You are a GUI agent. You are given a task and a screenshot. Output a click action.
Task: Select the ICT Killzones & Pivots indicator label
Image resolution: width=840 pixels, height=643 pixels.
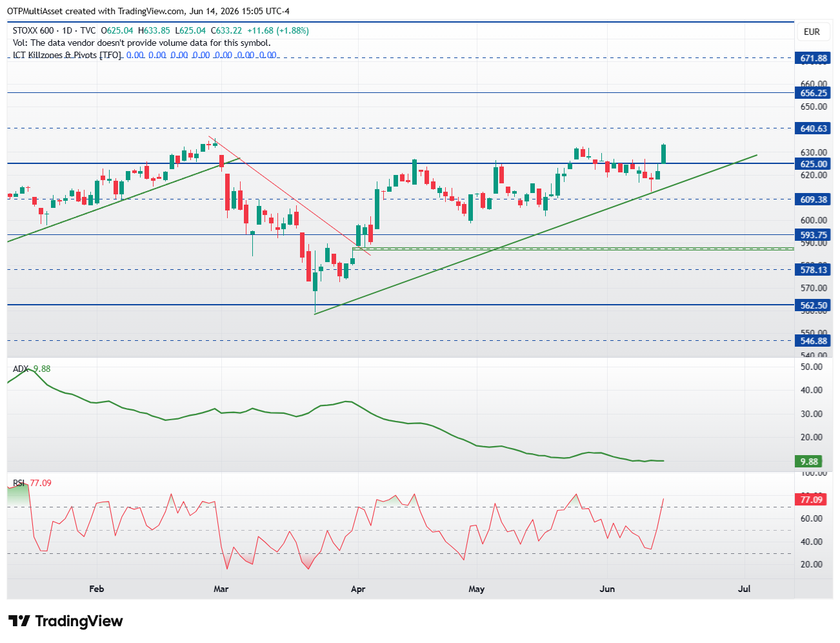67,55
